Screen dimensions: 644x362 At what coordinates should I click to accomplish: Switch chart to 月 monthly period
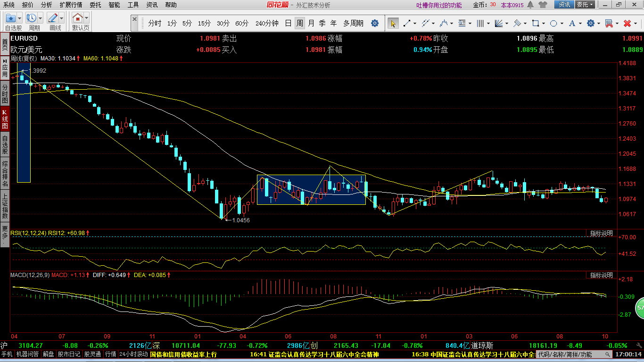[x=311, y=23]
